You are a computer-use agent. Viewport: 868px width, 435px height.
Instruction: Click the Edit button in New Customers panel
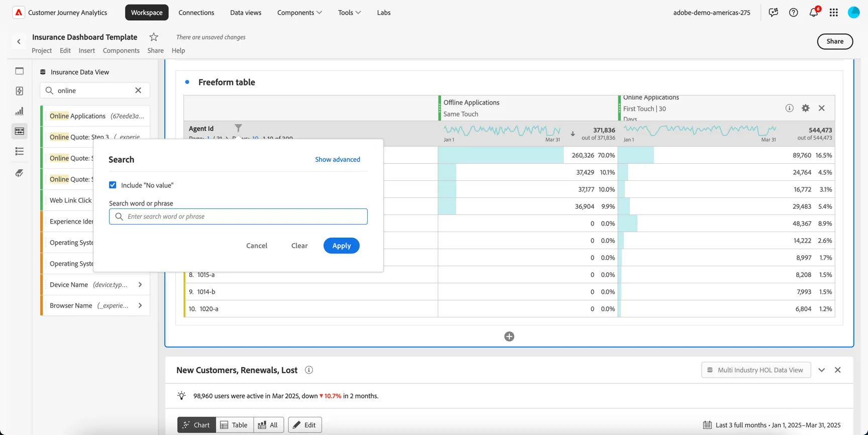point(305,425)
